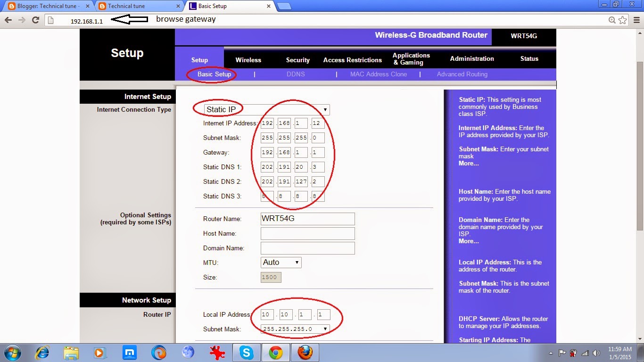
Task: Bookmark this page with the star
Action: 622,20
